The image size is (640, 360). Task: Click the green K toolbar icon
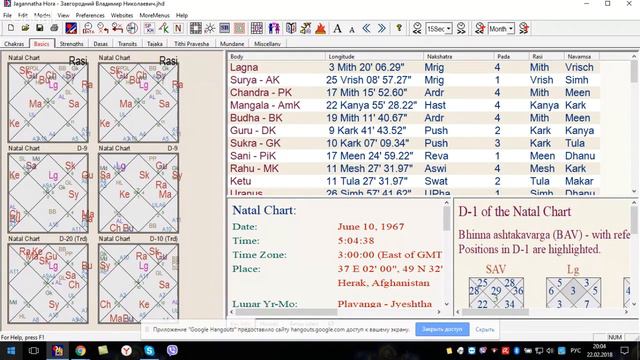164,28
